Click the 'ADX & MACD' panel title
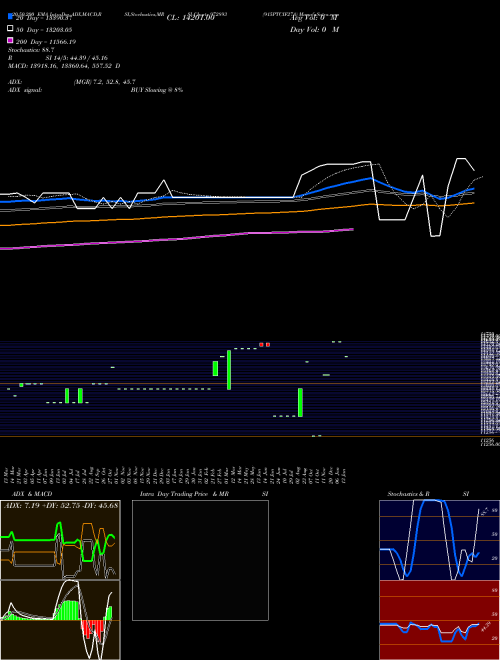Screen dimensions: 500x660 pos(32,494)
